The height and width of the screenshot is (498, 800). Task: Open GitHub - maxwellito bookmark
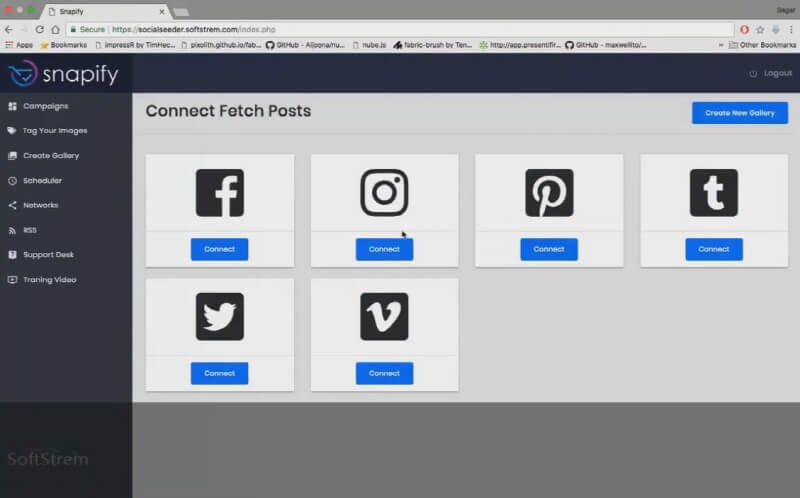(606, 45)
